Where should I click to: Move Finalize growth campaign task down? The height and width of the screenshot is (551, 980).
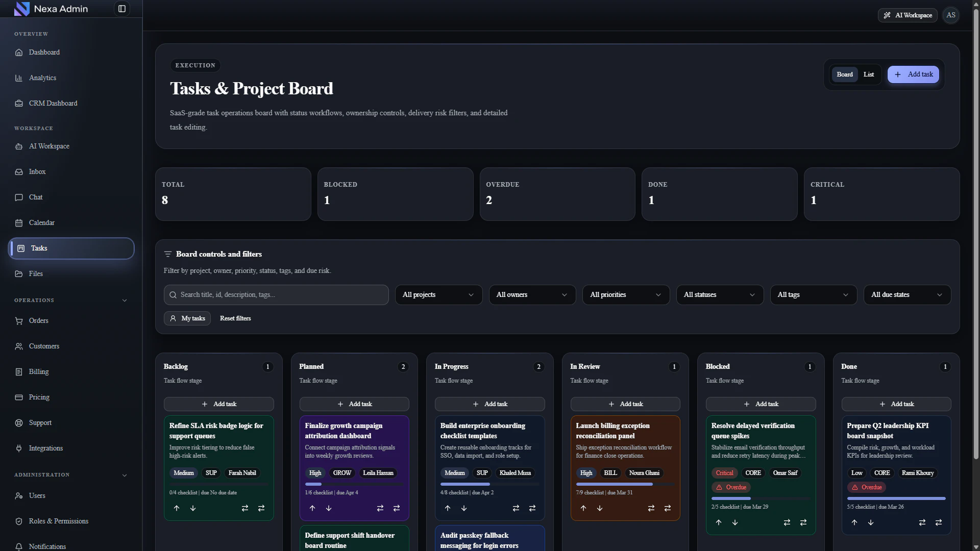(x=329, y=508)
